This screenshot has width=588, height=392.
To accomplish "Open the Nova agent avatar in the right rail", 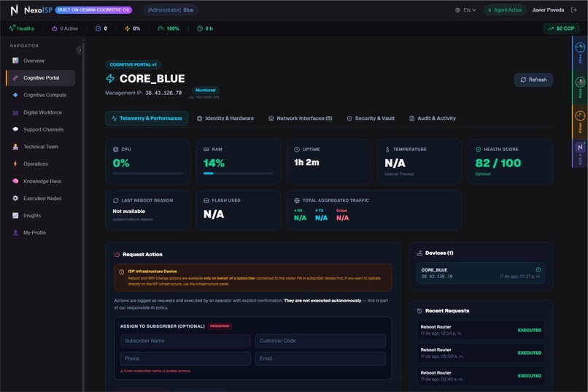I will pyautogui.click(x=580, y=82).
